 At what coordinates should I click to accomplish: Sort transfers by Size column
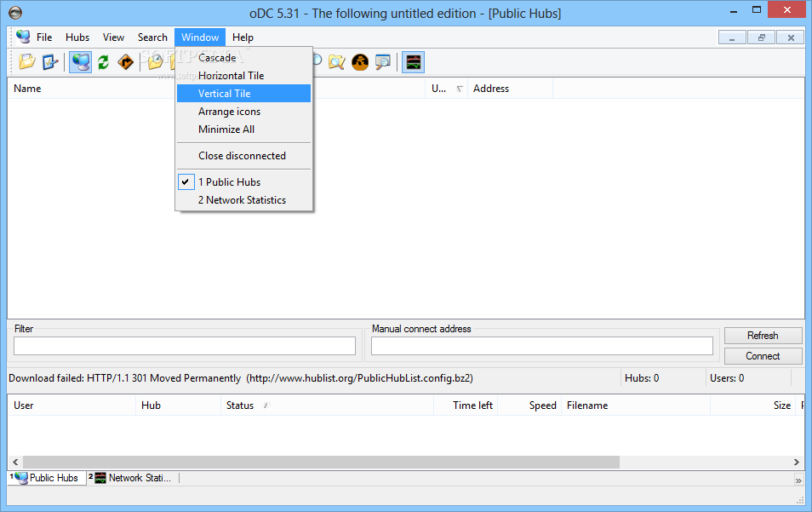pos(752,406)
